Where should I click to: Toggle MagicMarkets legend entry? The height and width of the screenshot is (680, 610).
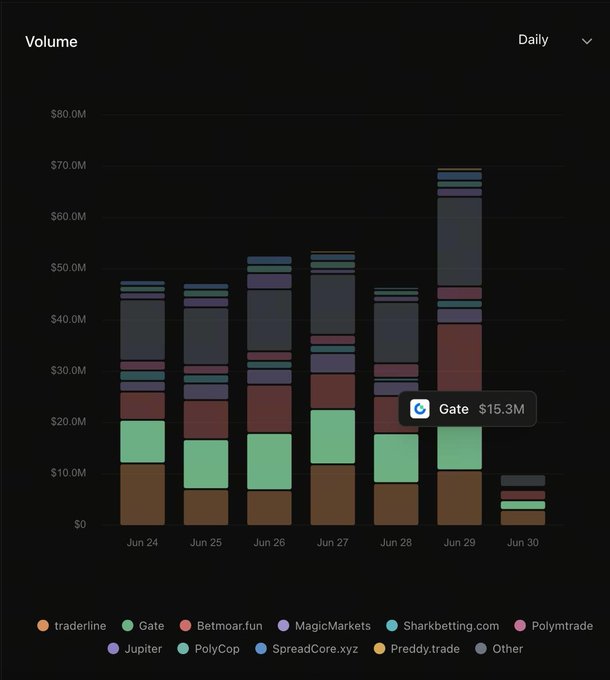click(324, 626)
